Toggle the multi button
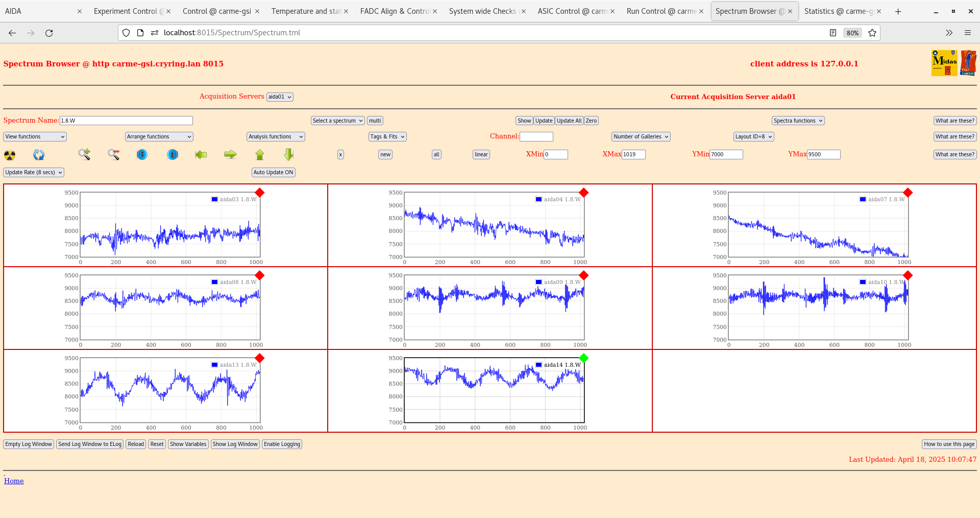This screenshot has width=980, height=518. 375,121
